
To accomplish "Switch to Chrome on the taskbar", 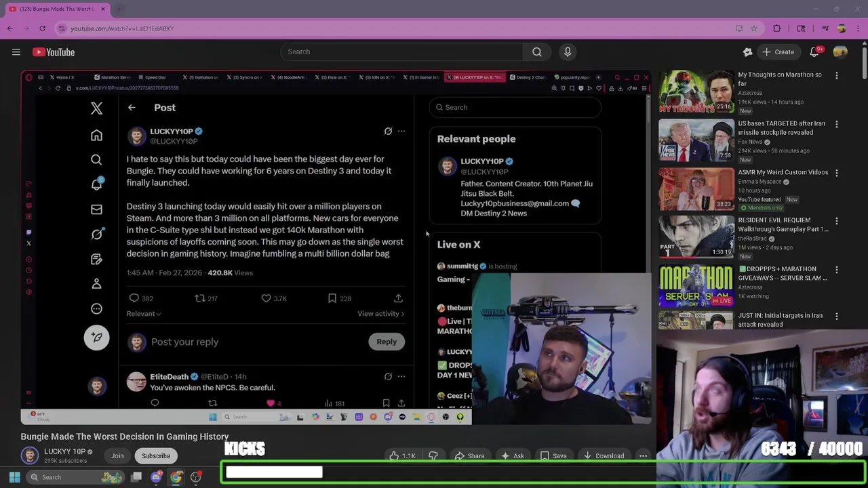I will (x=176, y=477).
